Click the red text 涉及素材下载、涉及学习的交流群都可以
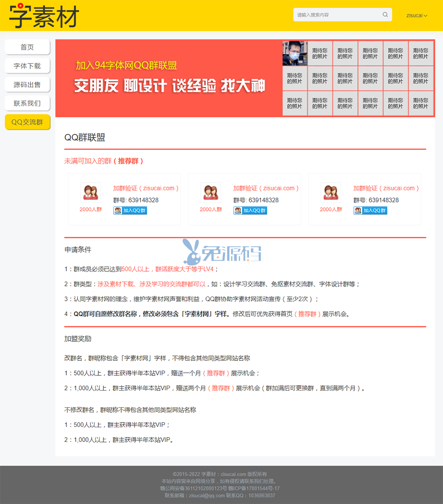 [152, 284]
